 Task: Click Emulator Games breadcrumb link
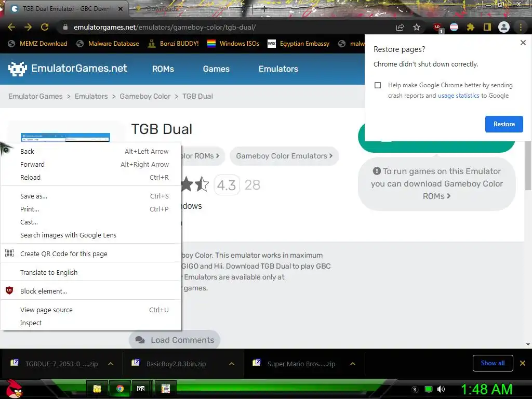point(35,96)
